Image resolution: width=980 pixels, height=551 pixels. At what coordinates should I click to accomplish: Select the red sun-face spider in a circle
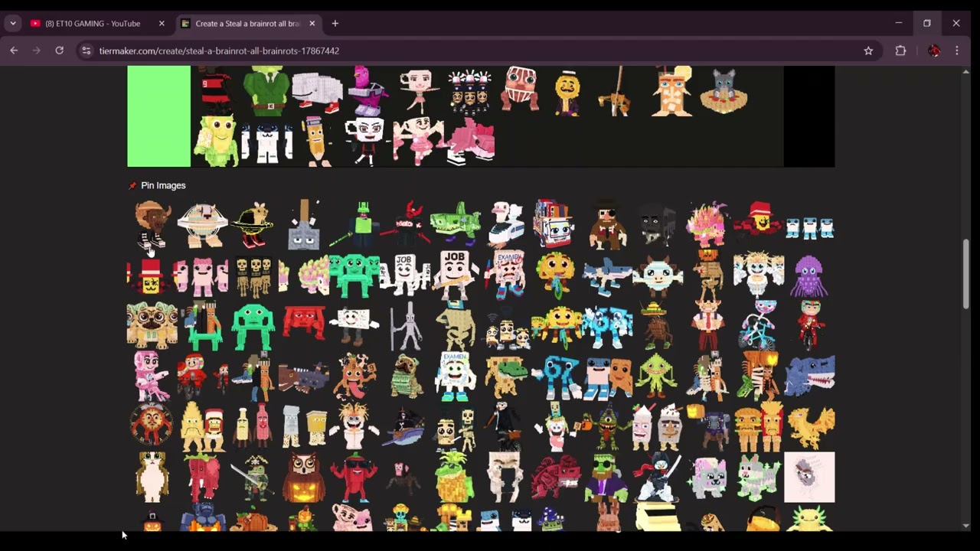pos(152,426)
